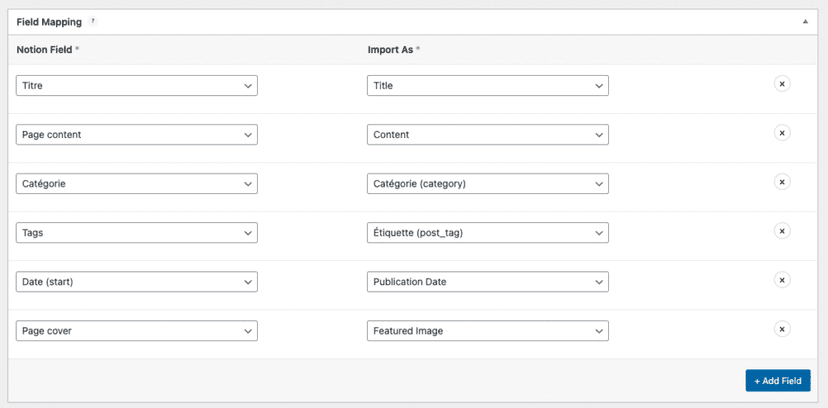This screenshot has height=408, width=828.
Task: Remove the Date (start) mapping row
Action: coord(782,280)
